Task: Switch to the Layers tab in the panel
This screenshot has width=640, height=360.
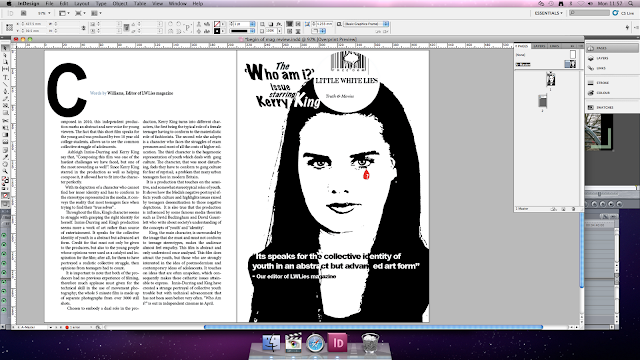Action: pos(539,46)
